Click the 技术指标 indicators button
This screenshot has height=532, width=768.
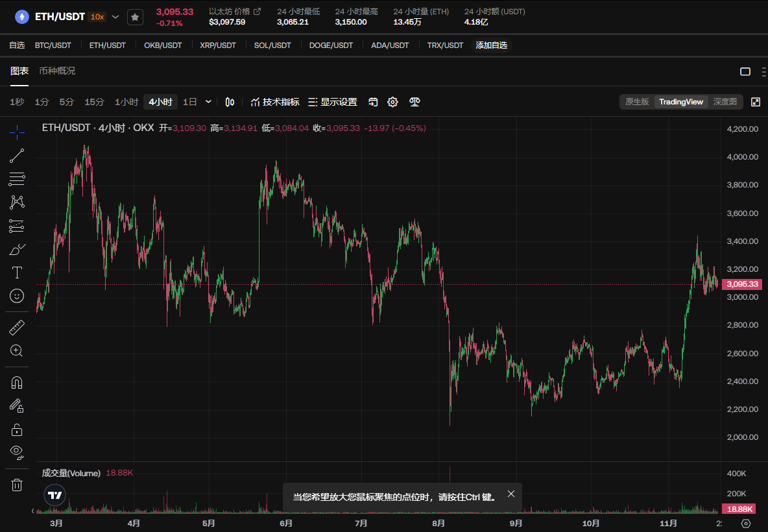point(274,102)
